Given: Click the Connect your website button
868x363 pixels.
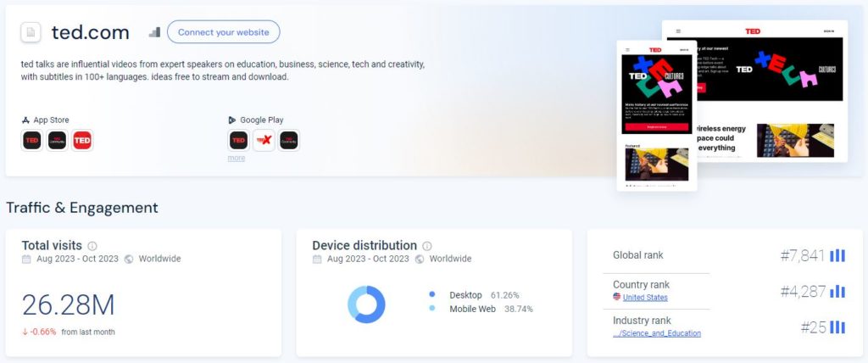Looking at the screenshot, I should click(x=224, y=32).
